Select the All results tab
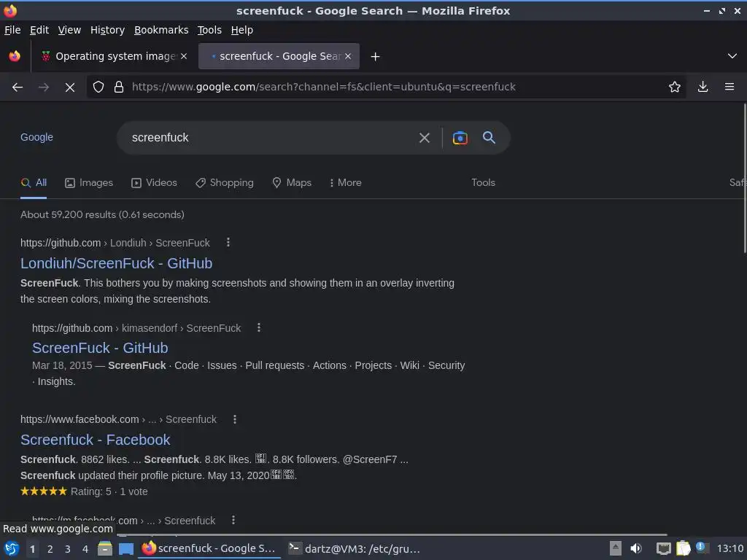The height and width of the screenshot is (560, 747). tap(34, 183)
